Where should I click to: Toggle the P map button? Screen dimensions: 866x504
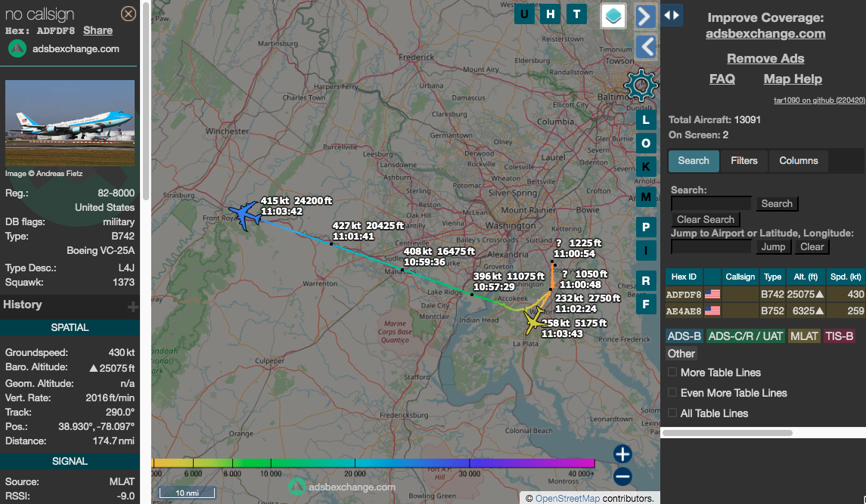click(646, 227)
